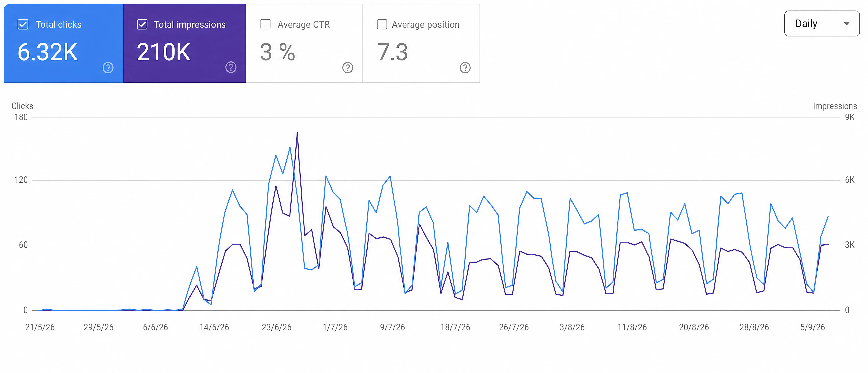Viewport: 868px width, 373px height.
Task: Select the Average CTR label
Action: 304,25
